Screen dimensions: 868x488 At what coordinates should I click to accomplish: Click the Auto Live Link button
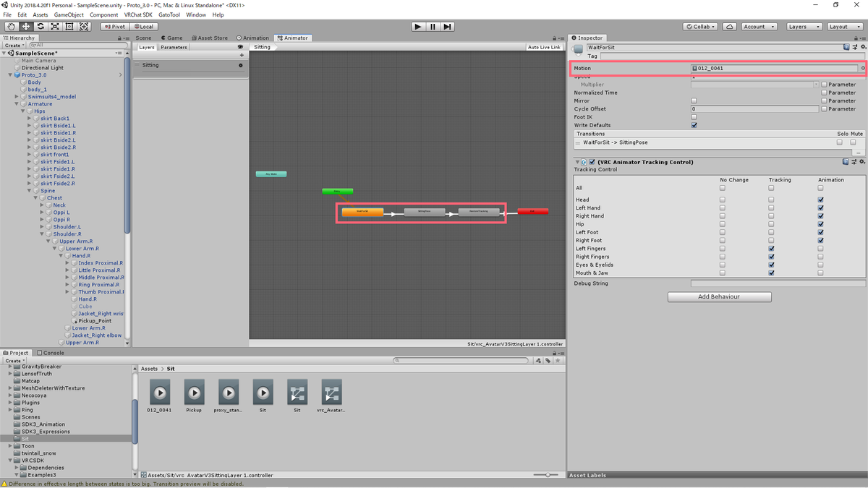545,47
